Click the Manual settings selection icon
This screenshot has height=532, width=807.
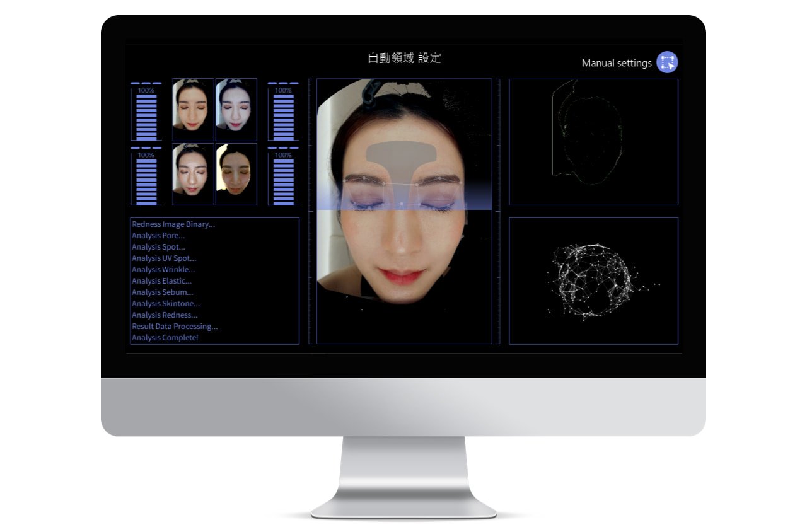[x=667, y=62]
